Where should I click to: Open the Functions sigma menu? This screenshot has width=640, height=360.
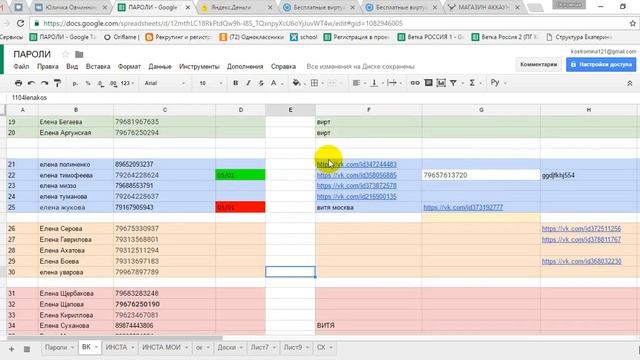(x=472, y=83)
